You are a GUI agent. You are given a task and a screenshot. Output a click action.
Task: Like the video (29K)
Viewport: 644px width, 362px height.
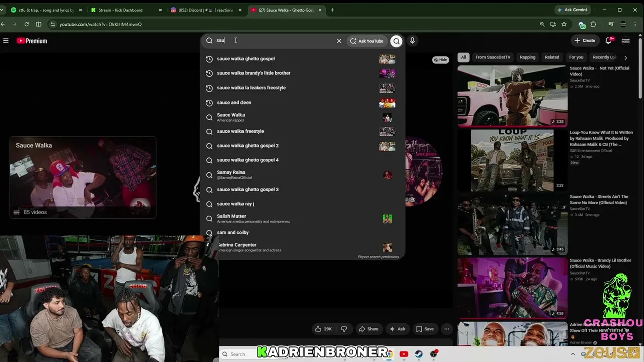coord(323,329)
